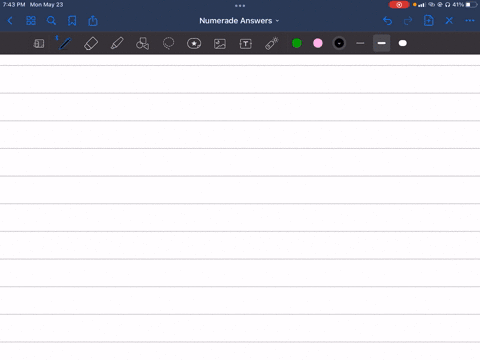This screenshot has width=480, height=360.
Task: Tap the three dots multitasking control
Action: pos(240,6)
